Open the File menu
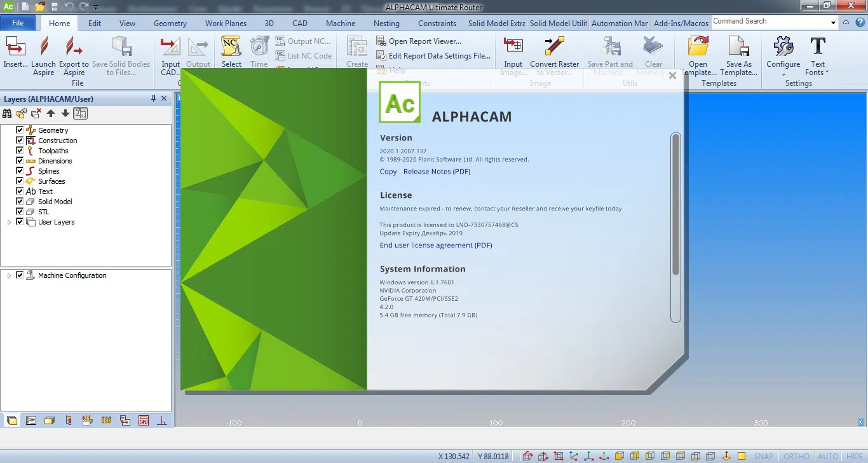Screen dimensions: 868x463 (18, 22)
